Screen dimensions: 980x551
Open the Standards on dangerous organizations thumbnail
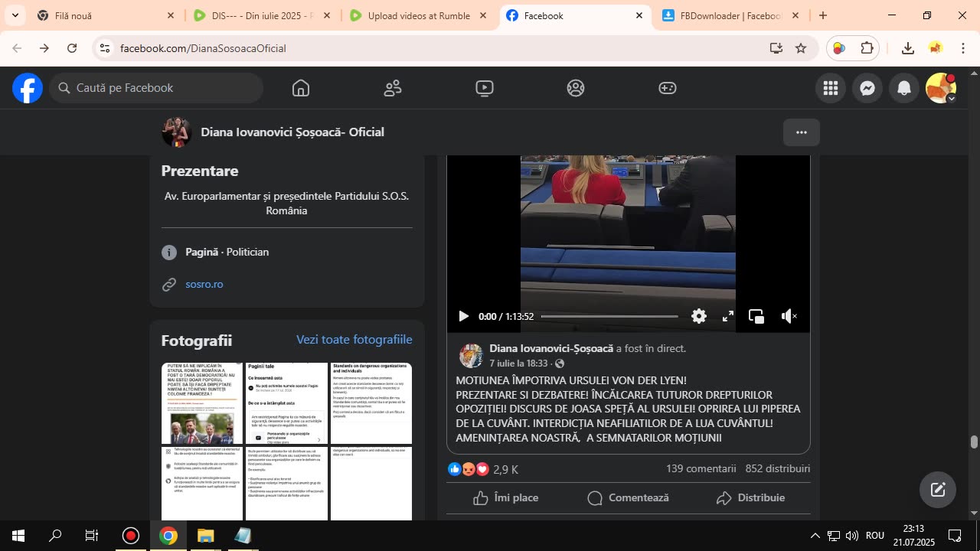(371, 403)
